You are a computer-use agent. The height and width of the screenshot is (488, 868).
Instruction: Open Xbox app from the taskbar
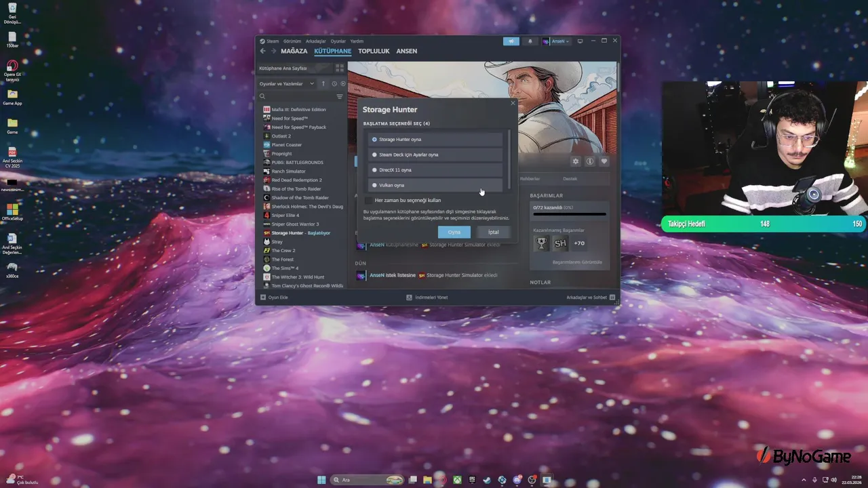[x=458, y=480]
